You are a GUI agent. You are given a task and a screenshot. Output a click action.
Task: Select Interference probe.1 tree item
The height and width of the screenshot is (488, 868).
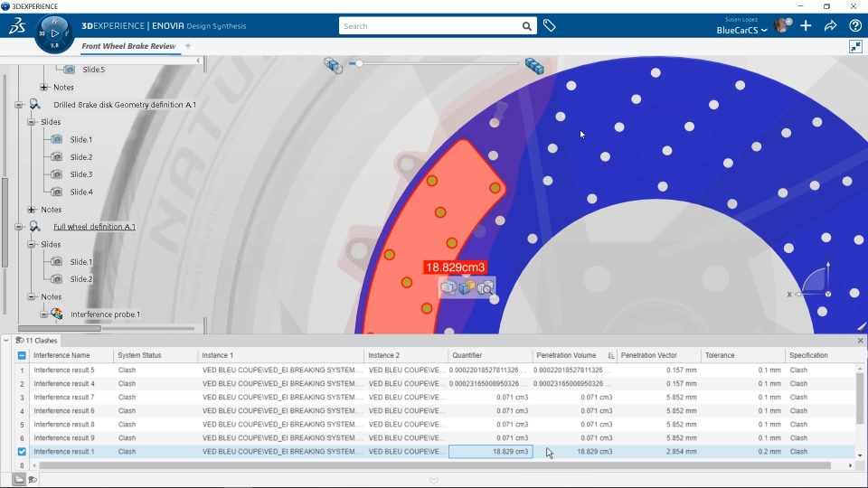105,314
